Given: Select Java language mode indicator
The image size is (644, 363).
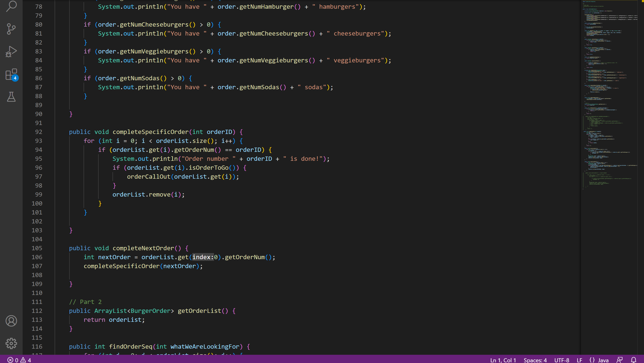Looking at the screenshot, I should coord(599,360).
